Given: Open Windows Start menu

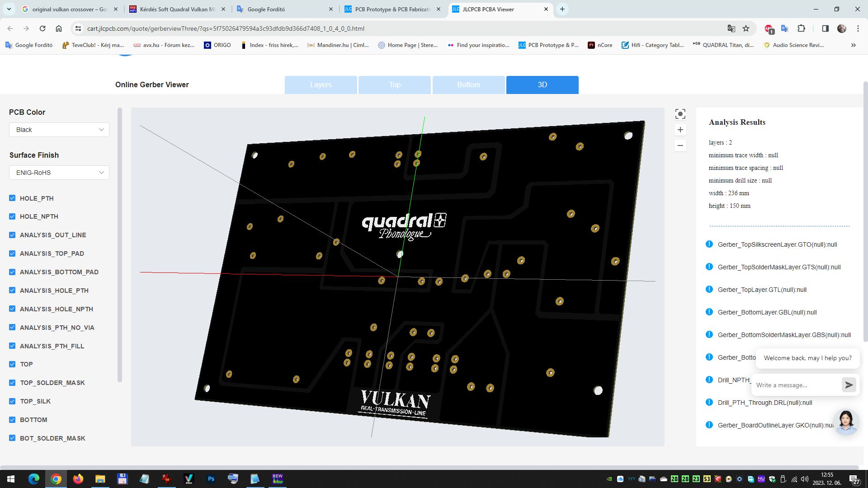Looking at the screenshot, I should (x=11, y=479).
